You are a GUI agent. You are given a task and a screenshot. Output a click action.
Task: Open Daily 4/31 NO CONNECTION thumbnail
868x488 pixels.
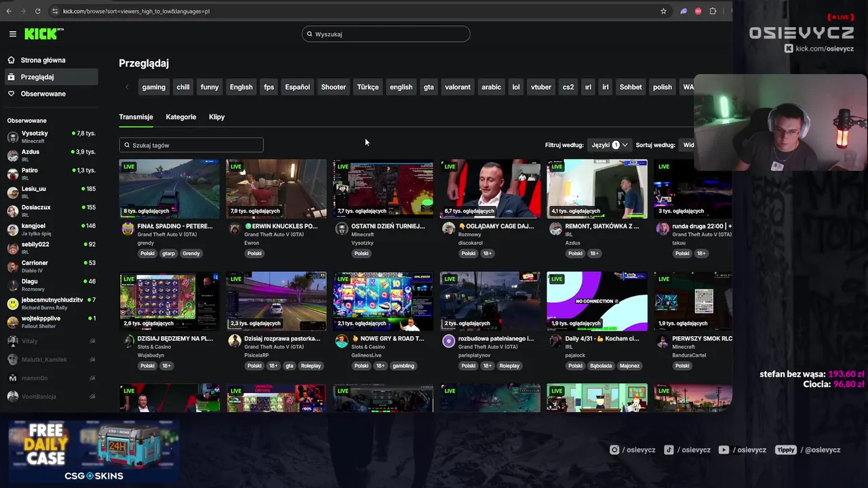click(x=597, y=301)
